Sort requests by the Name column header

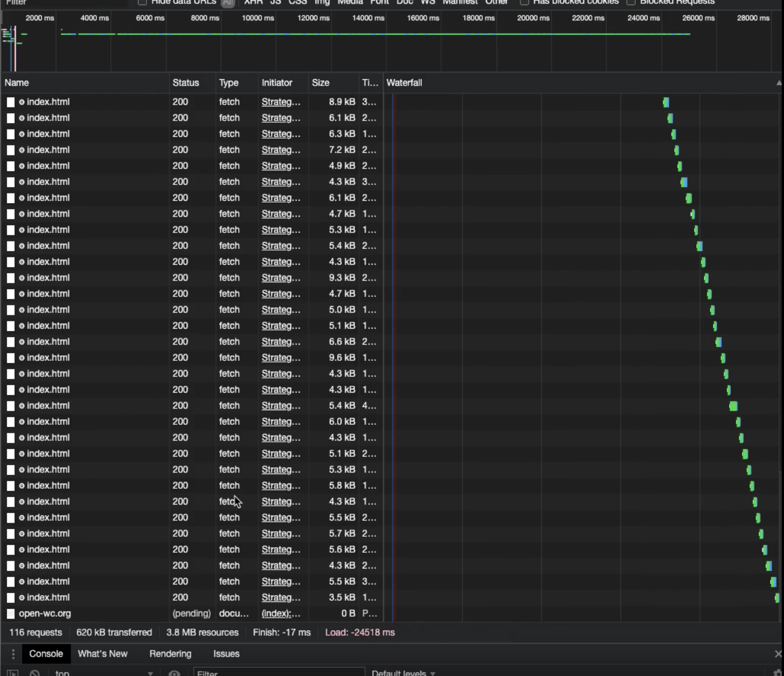[x=85, y=83]
